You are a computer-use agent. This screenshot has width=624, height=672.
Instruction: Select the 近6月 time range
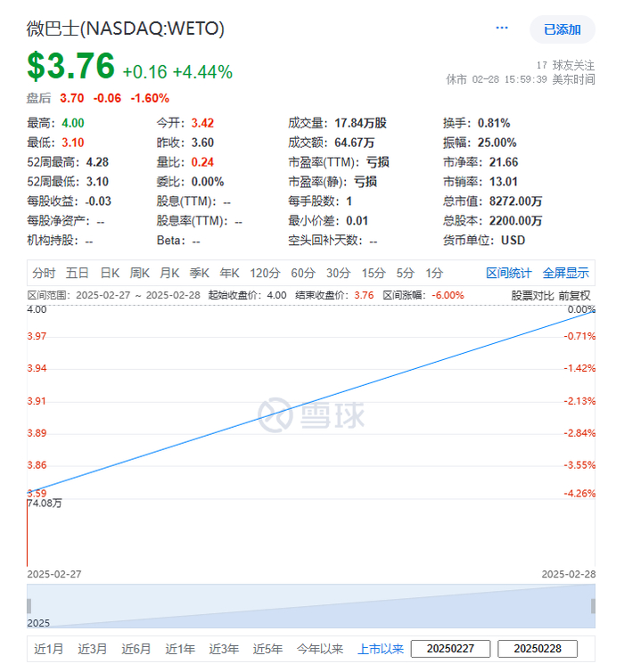pyautogui.click(x=135, y=649)
